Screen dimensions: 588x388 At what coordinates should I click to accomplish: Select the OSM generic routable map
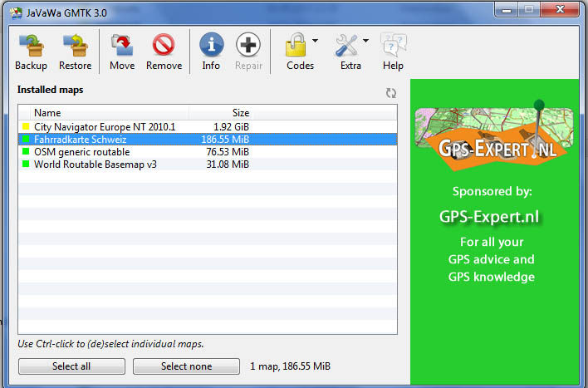click(81, 152)
